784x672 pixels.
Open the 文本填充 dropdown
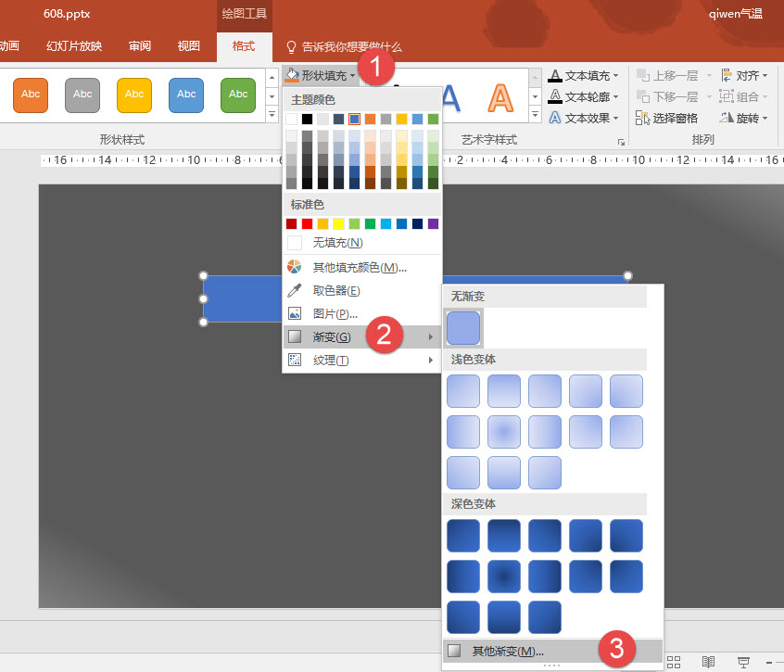(583, 75)
